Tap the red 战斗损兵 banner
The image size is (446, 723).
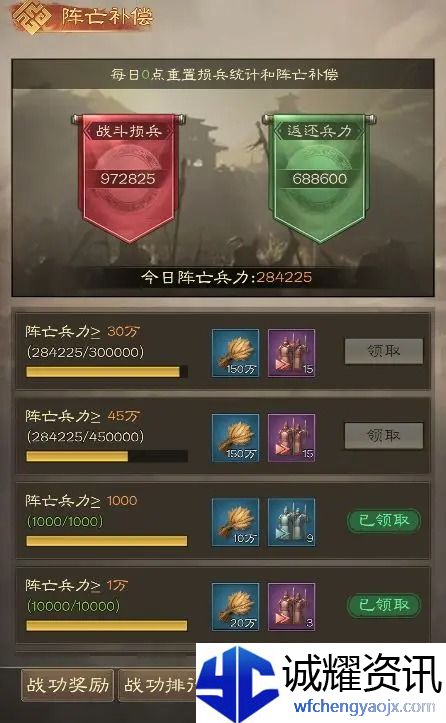click(x=128, y=178)
